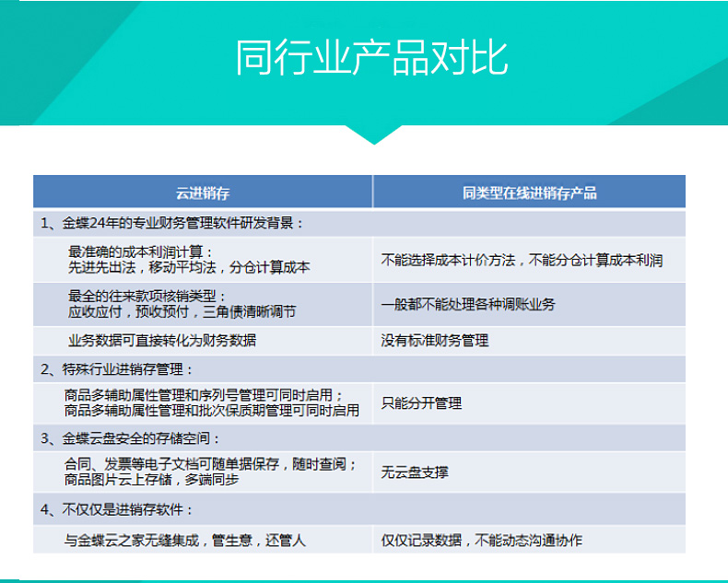728x583 pixels.
Task: Click 一般都不能处理各种调账业务 cell
Action: coord(468,305)
